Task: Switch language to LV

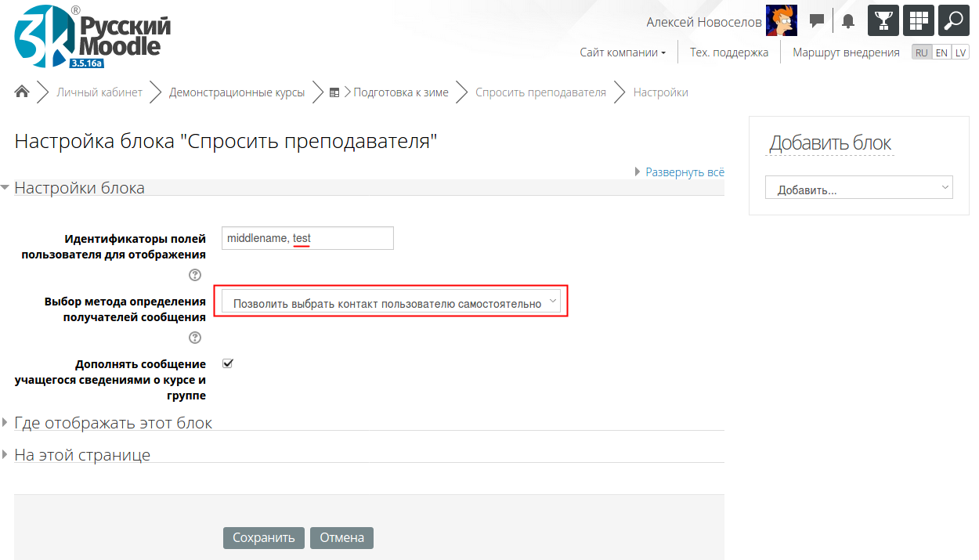Action: tap(960, 52)
